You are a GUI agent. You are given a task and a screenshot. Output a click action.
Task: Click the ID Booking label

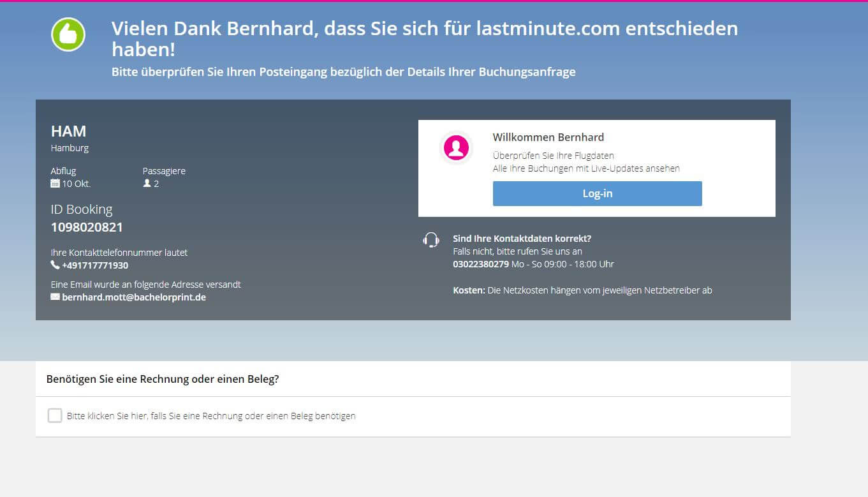click(x=82, y=209)
